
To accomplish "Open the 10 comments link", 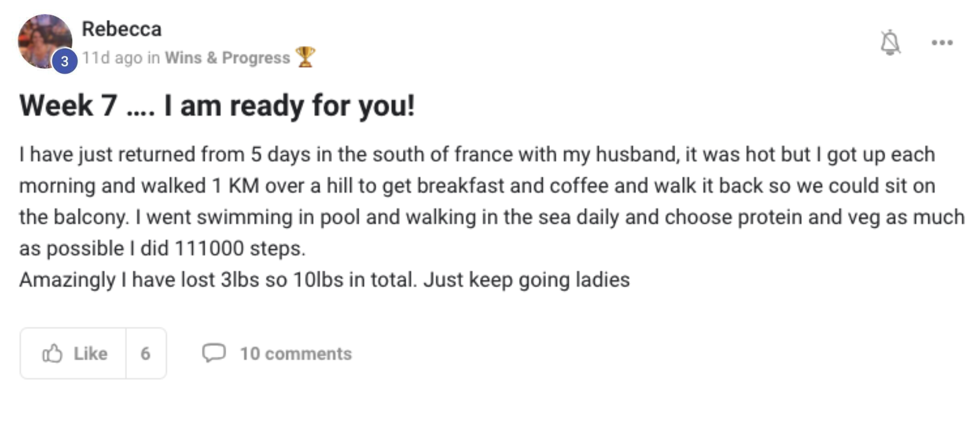I will (295, 353).
